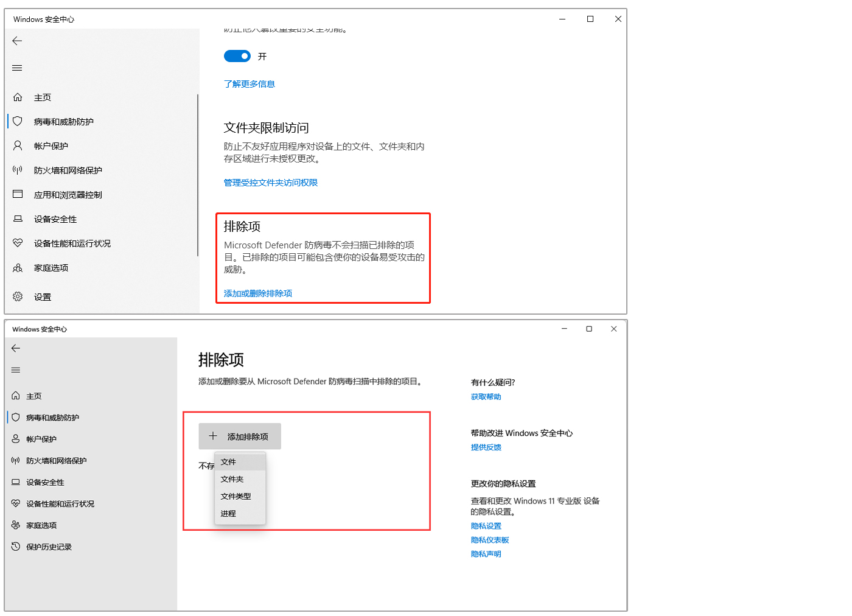Open the 添加或删除排除项 link
The width and height of the screenshot is (852, 616).
[258, 293]
